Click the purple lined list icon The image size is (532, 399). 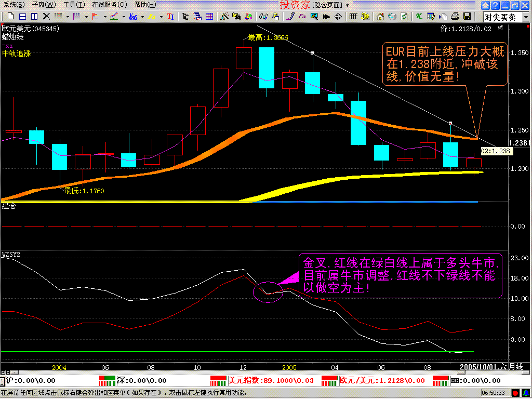point(77,16)
